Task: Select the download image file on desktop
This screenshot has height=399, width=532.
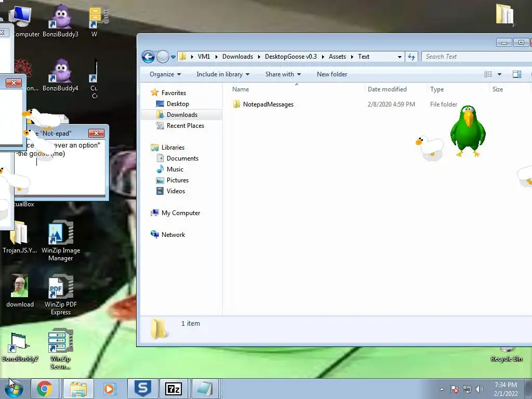Action: point(20,290)
